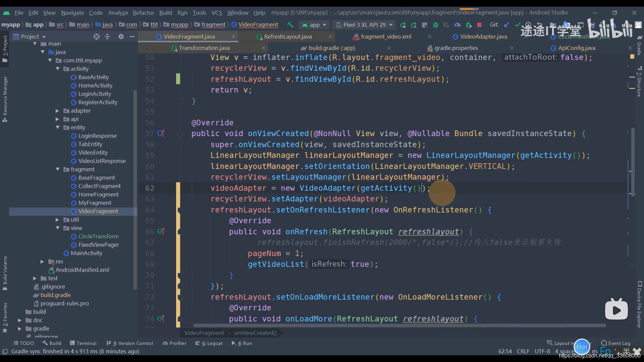Toggle the Device File Explorer side panel
The width and height of the screenshot is (644, 362).
[639, 305]
